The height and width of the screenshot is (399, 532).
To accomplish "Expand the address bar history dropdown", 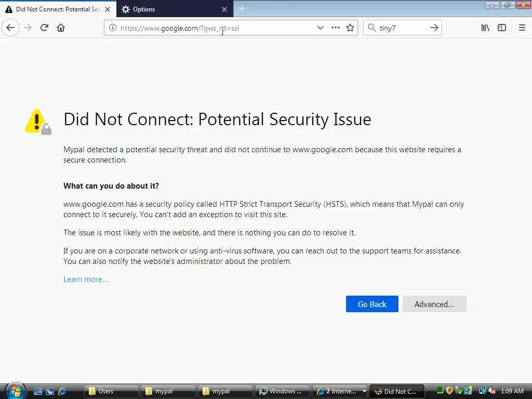I will pos(320,28).
